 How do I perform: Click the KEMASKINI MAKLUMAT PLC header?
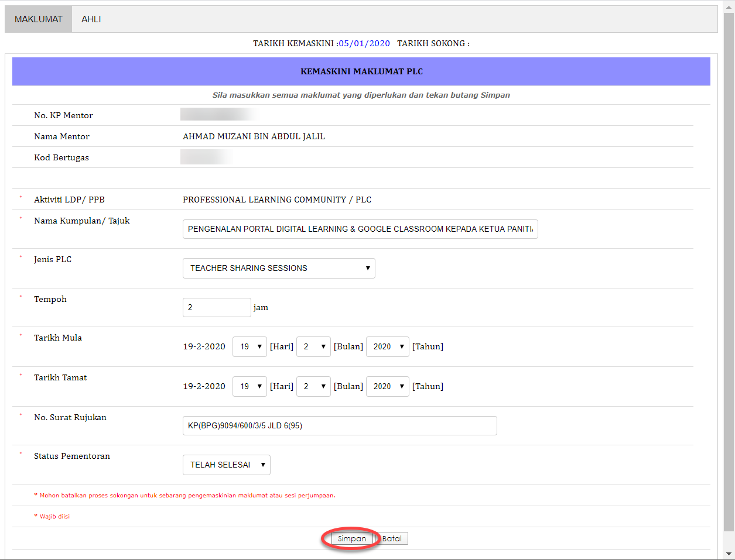tap(361, 71)
